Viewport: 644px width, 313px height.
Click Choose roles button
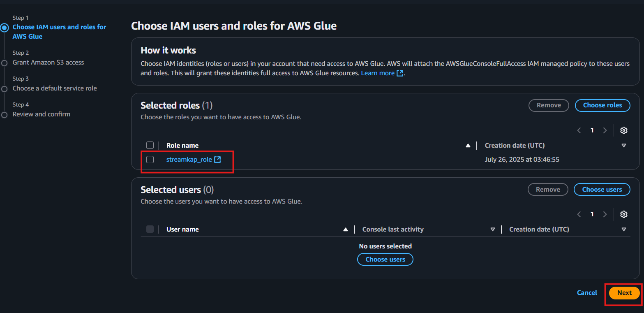tap(602, 105)
